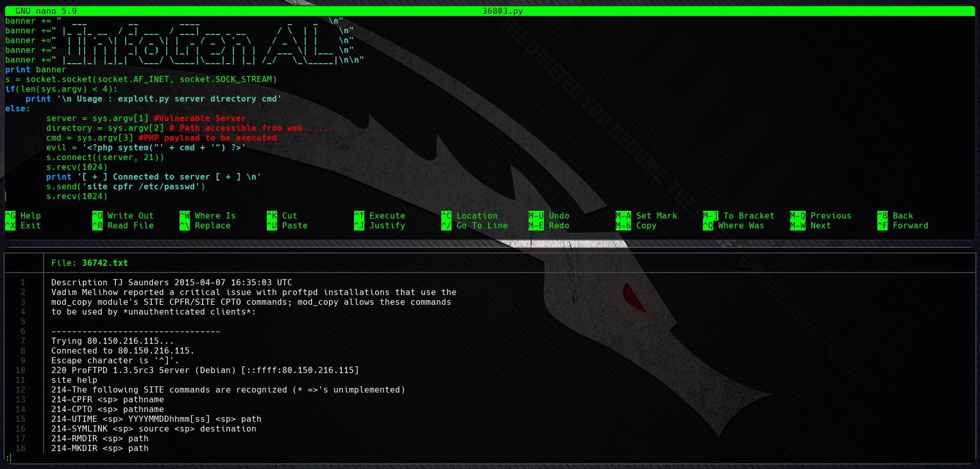Select the ^J Justify shortcut
This screenshot has width=980, height=469.
pyautogui.click(x=380, y=225)
